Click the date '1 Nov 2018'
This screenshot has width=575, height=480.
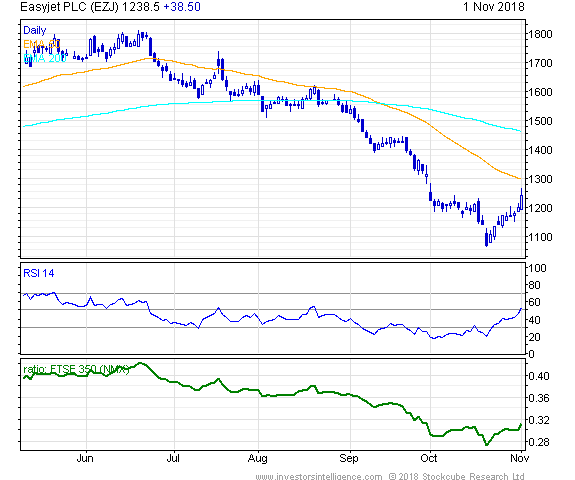point(494,7)
